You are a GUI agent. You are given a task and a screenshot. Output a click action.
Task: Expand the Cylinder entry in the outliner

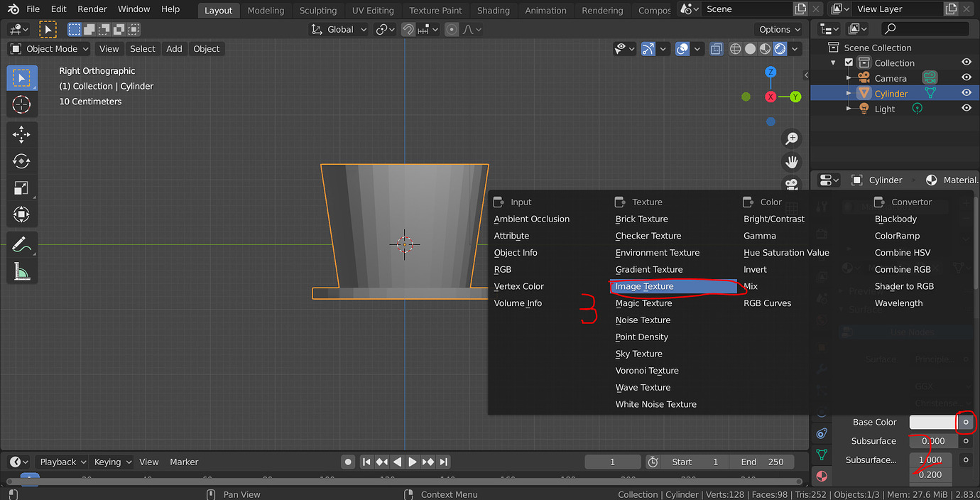849,93
